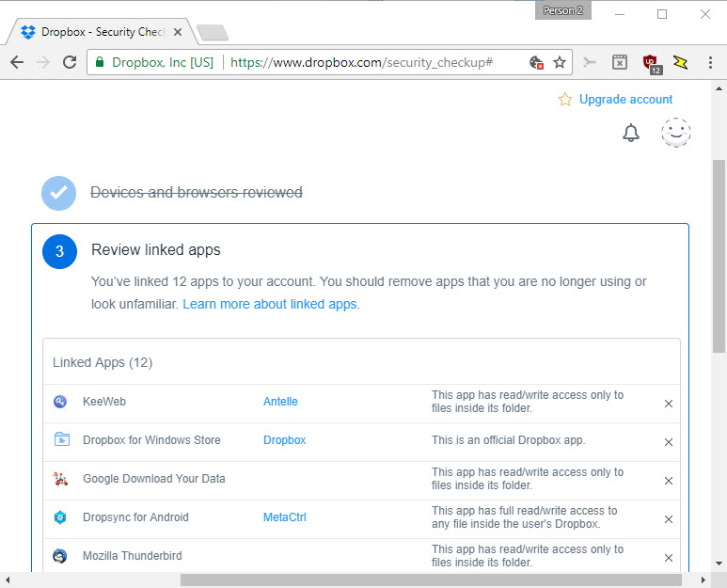This screenshot has height=588, width=727.
Task: Open the Antelle publisher link
Action: (x=280, y=402)
